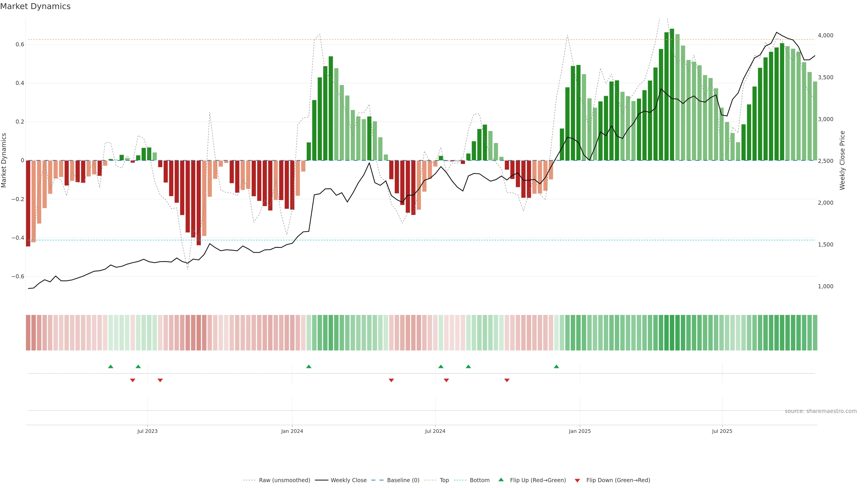
Task: Click the earliest green flip-up triangle marker
Action: pos(111,366)
